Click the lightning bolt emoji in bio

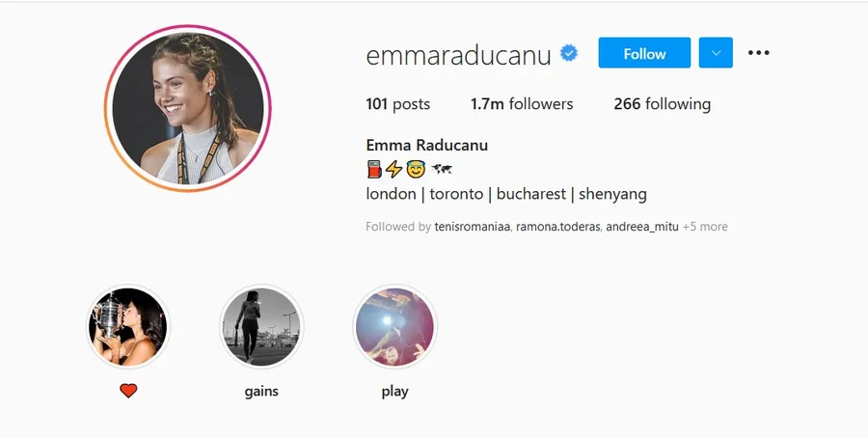(x=394, y=169)
